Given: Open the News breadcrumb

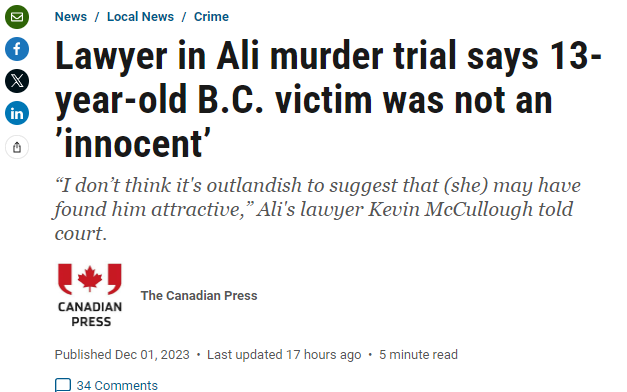Looking at the screenshot, I should pos(71,17).
